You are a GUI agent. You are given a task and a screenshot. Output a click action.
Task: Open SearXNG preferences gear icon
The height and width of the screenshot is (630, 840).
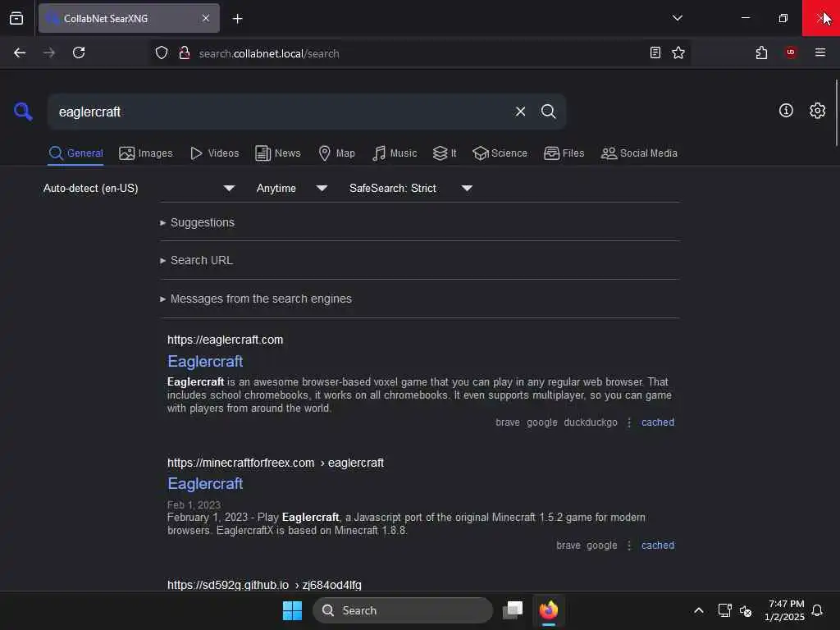tap(817, 111)
